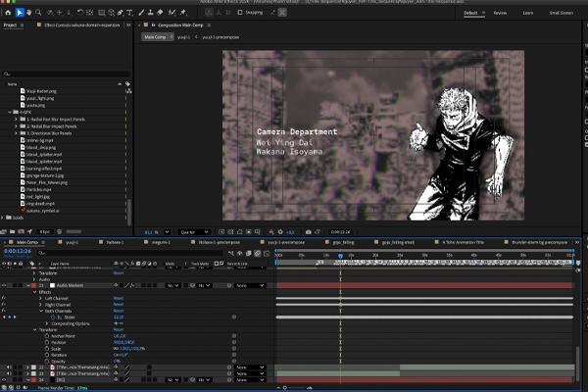Toggle the frame blending enable icon in timeline
Screen dimensions: 588x392
(x=249, y=254)
